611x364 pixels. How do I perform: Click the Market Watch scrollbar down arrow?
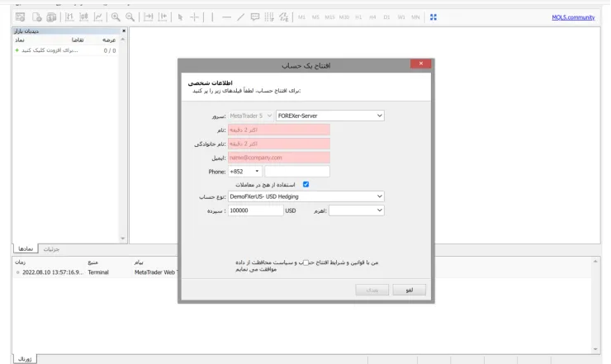tap(123, 238)
